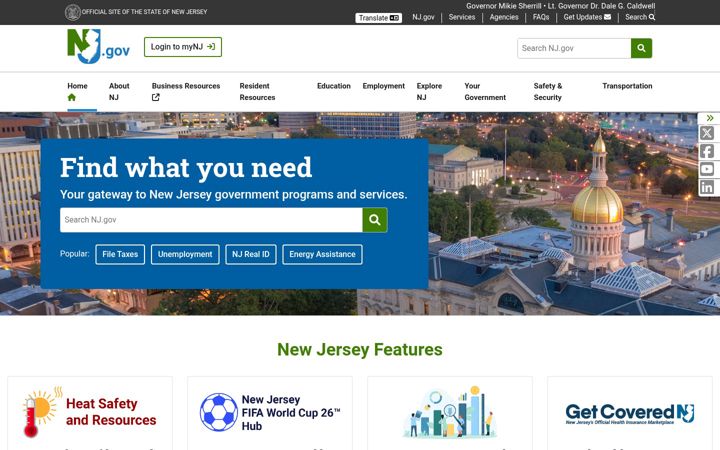This screenshot has height=450, width=720.
Task: Open the Your Government menu
Action: click(485, 91)
